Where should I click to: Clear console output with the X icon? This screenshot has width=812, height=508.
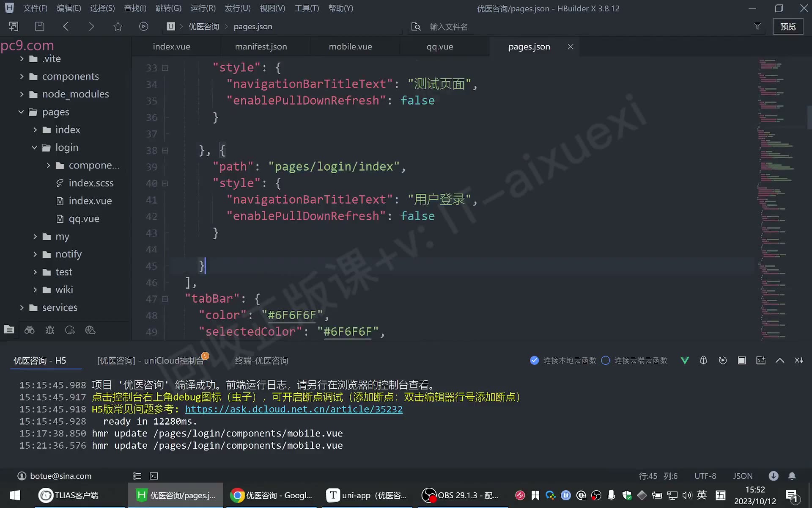coord(799,360)
